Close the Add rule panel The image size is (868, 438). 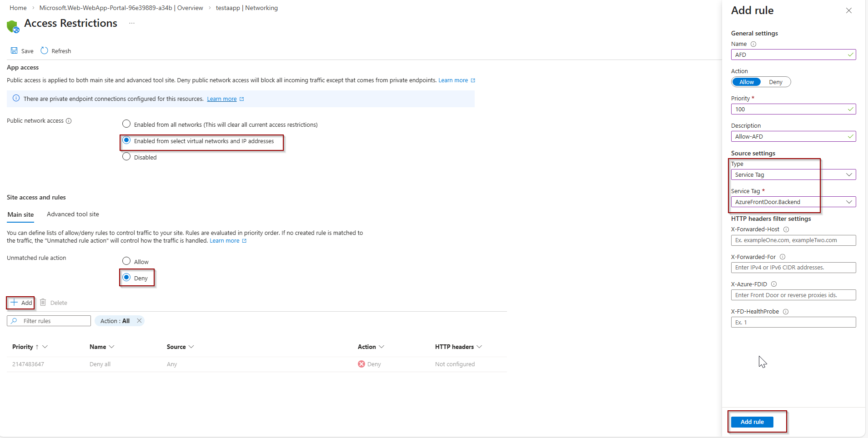pos(849,10)
